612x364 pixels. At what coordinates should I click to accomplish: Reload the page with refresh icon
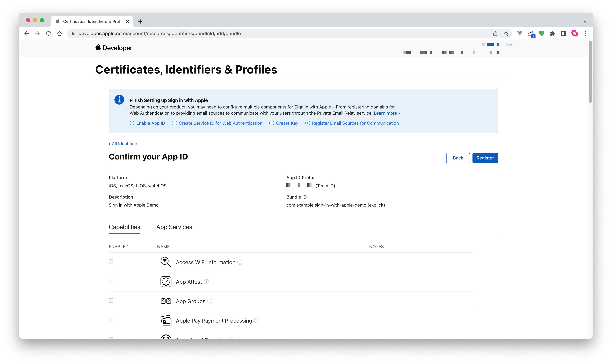[x=49, y=34]
